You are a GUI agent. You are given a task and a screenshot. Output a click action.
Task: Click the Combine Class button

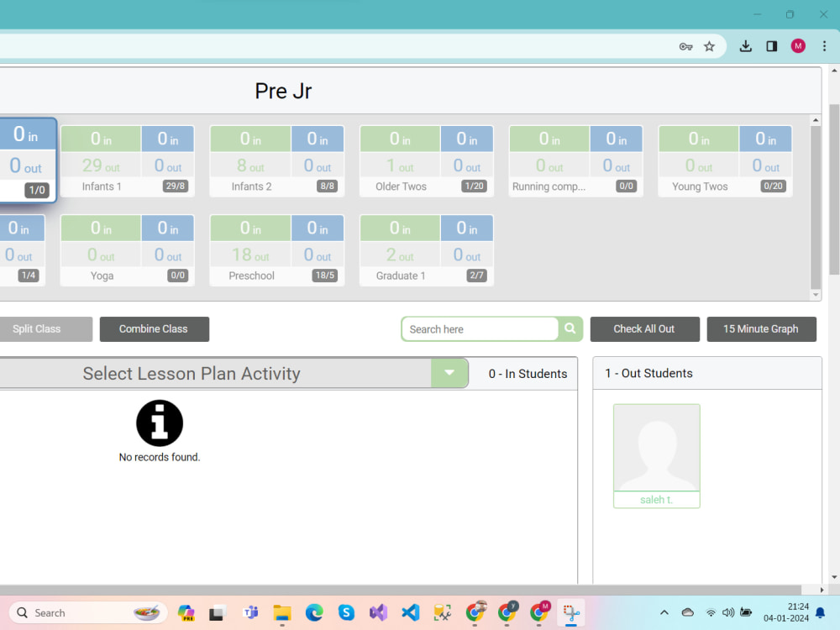pyautogui.click(x=155, y=329)
